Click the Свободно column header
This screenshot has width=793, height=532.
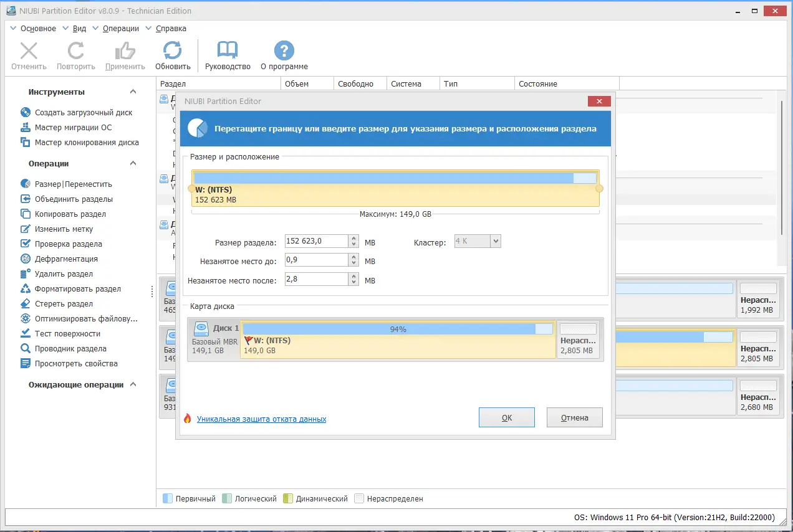[x=361, y=83]
